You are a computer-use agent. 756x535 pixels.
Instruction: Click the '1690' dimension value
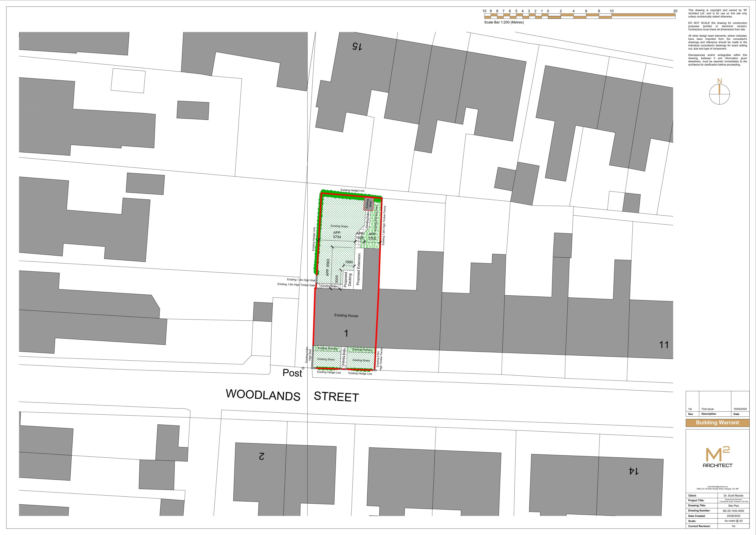[x=349, y=262]
